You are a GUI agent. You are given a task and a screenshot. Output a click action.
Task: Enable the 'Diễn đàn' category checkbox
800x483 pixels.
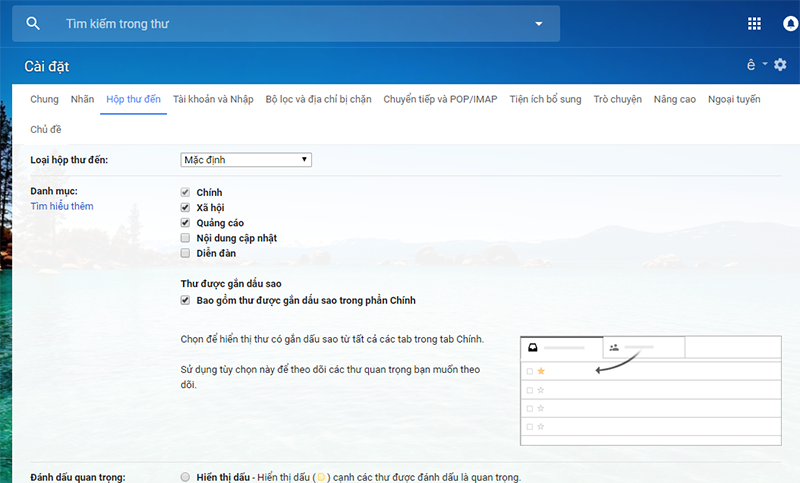coord(185,253)
